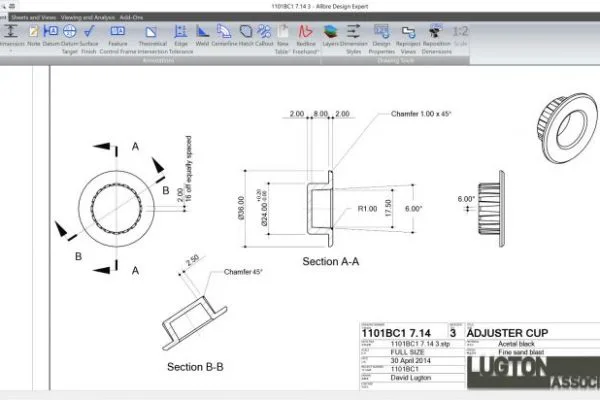
Task: Activate the Redline Freehand tool
Action: coord(305,39)
